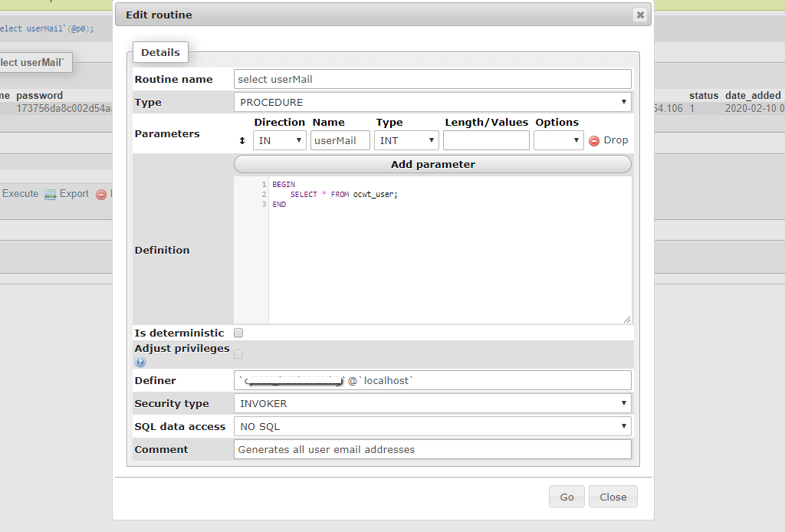Close the Edit routine dialog
This screenshot has height=532, width=785.
pos(640,15)
